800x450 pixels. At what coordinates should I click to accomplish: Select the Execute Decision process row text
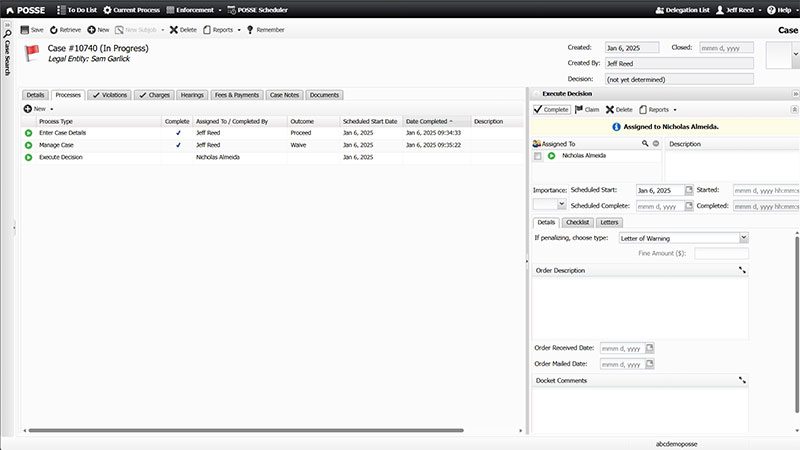(61, 157)
